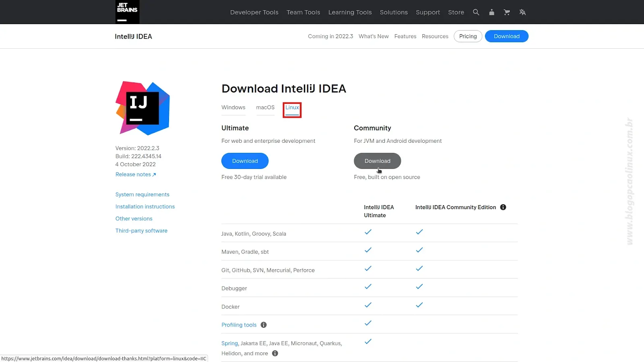
Task: Click Git, GitHub, SVN, Mercurial, Perforce text
Action: pos(268,270)
